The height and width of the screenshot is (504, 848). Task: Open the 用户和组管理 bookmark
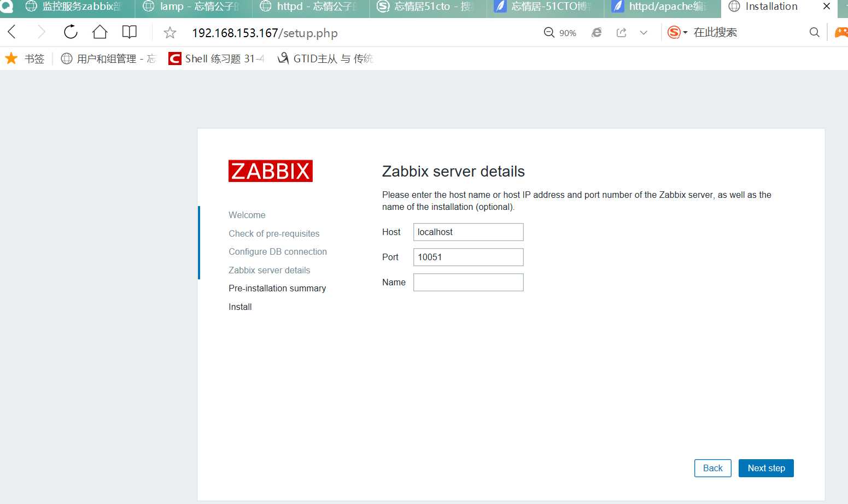pyautogui.click(x=108, y=58)
